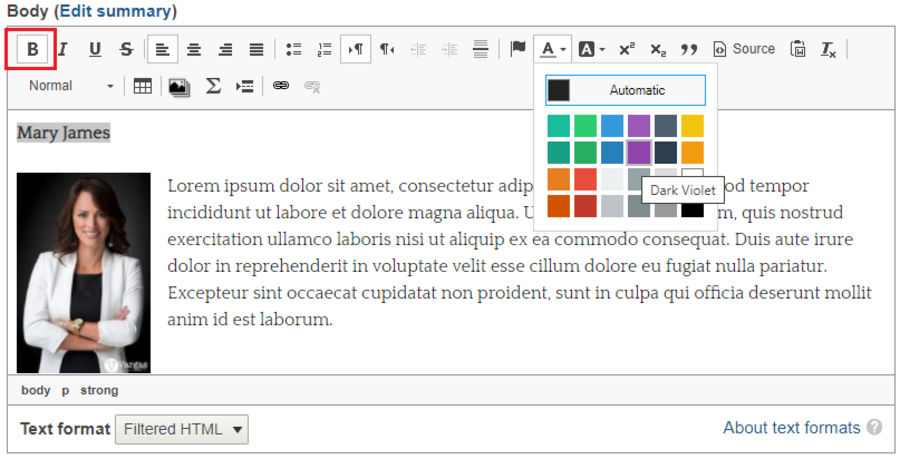The height and width of the screenshot is (459, 900).
Task: Open the About text formats link
Action: pyautogui.click(x=791, y=428)
